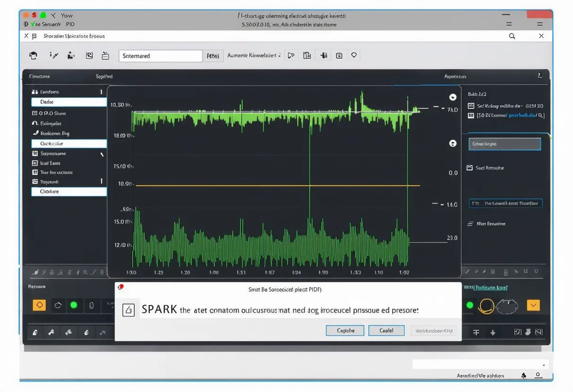The width and height of the screenshot is (573, 392).
Task: Open the image capture icon near the search field
Action: 89,55
